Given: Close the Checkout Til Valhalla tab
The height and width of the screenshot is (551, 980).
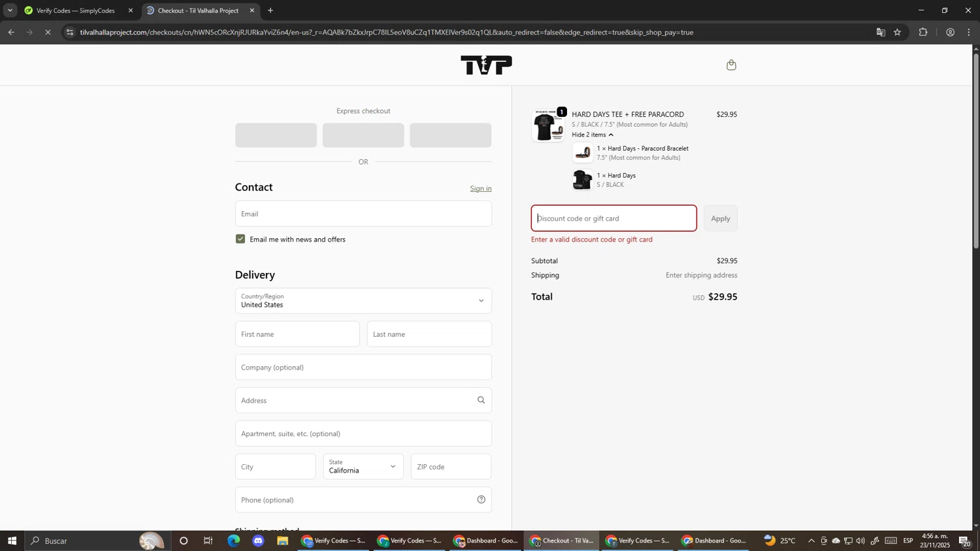Looking at the screenshot, I should pos(252,10).
